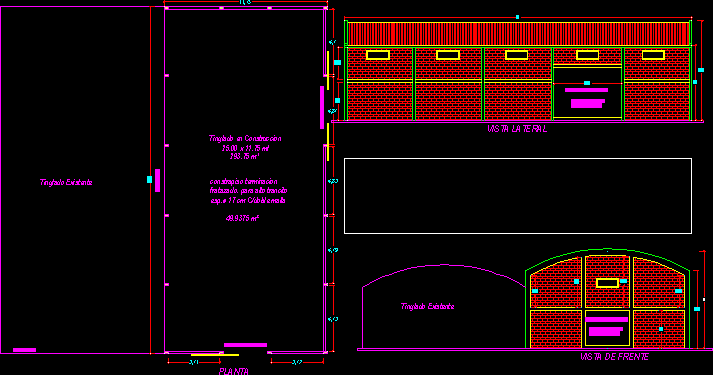Click the leftmost yellow window in lateral view
Viewport: 713px width, 375px height.
(x=378, y=55)
